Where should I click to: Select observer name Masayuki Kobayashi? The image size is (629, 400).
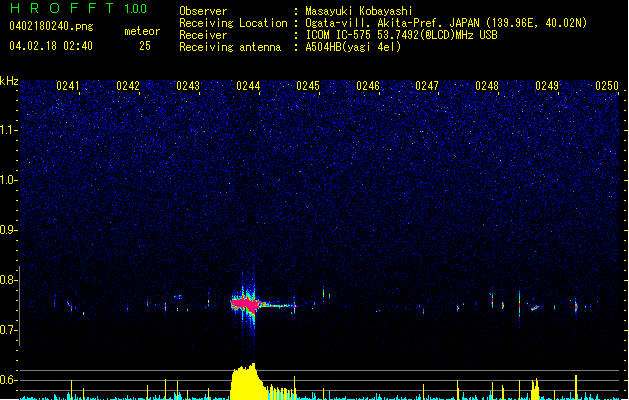359,11
